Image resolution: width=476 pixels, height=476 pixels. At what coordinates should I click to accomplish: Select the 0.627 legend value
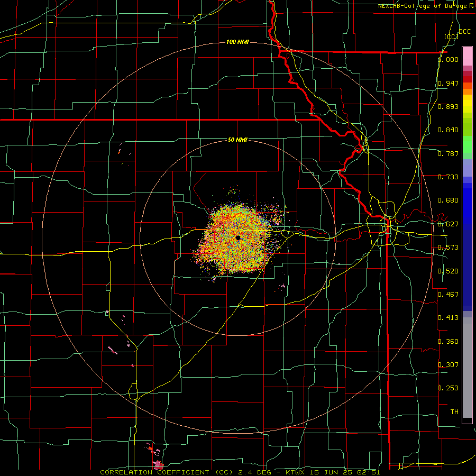coord(448,224)
